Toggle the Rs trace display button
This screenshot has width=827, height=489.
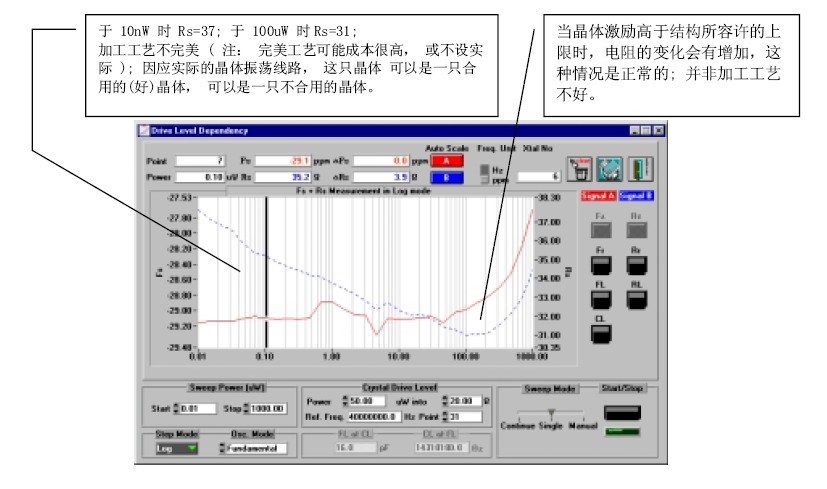pyautogui.click(x=636, y=230)
